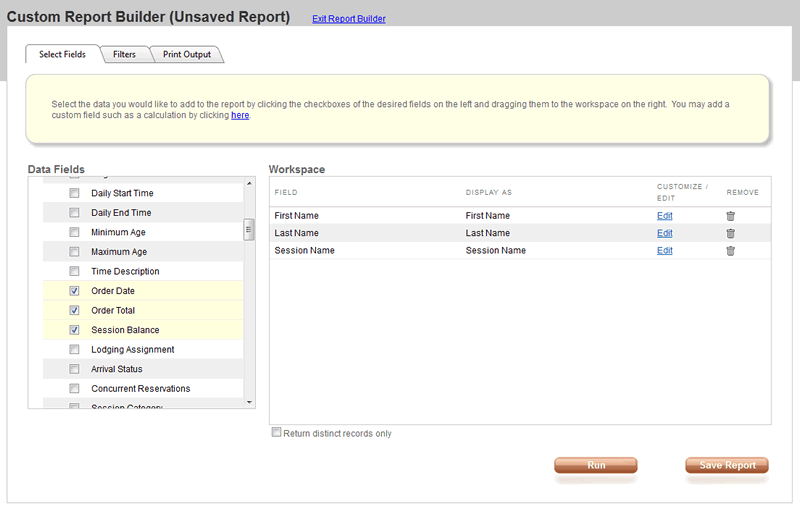The image size is (800, 512).
Task: Uncheck the Order Date checkbox
Action: coord(74,291)
